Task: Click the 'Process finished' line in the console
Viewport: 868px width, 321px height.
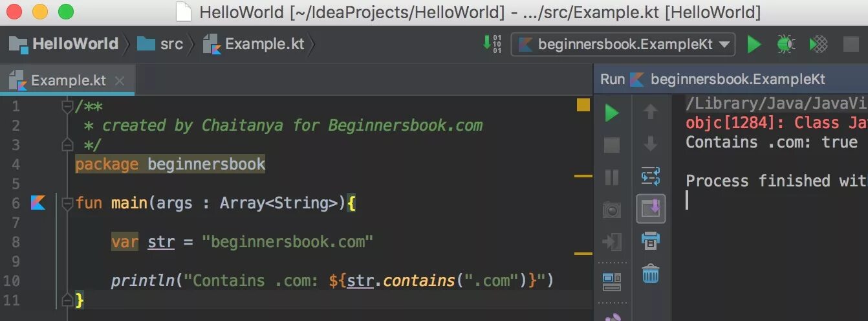Action: click(x=776, y=181)
